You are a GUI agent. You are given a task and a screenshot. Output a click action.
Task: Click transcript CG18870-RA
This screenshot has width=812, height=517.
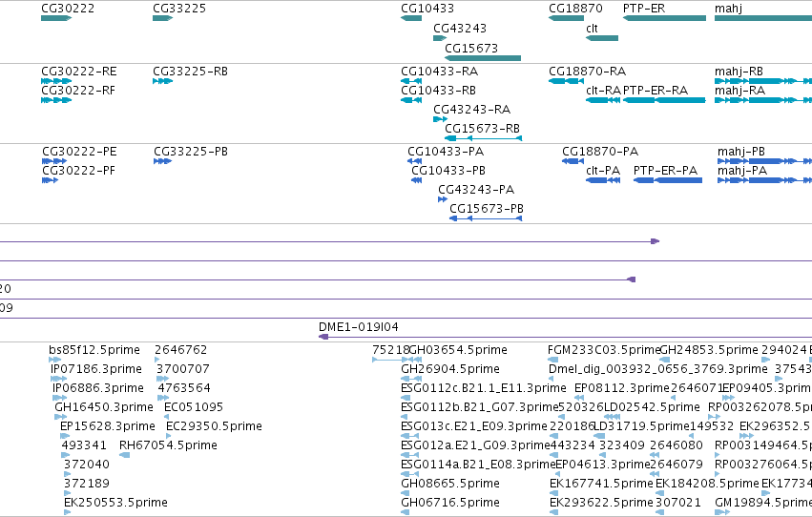coord(566,81)
